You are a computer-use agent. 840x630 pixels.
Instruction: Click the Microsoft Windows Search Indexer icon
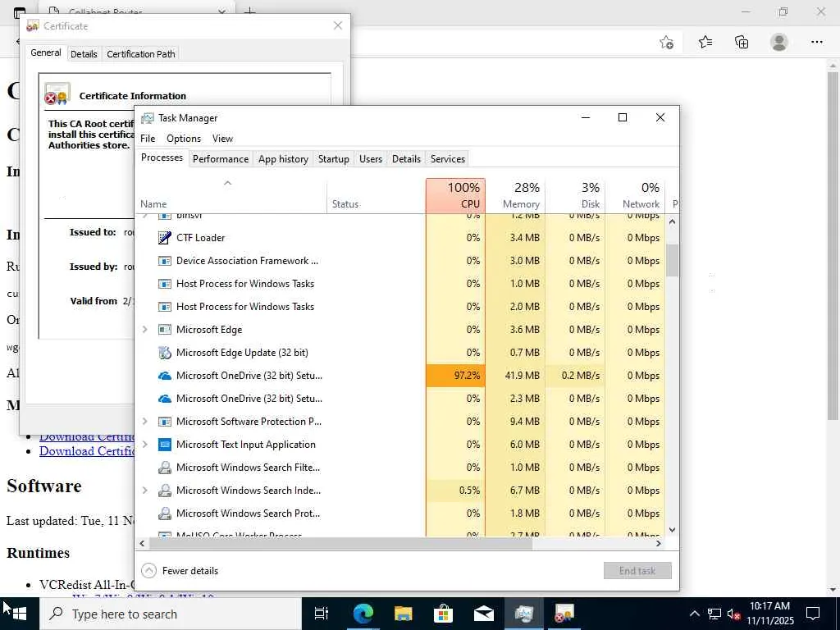pos(164,491)
